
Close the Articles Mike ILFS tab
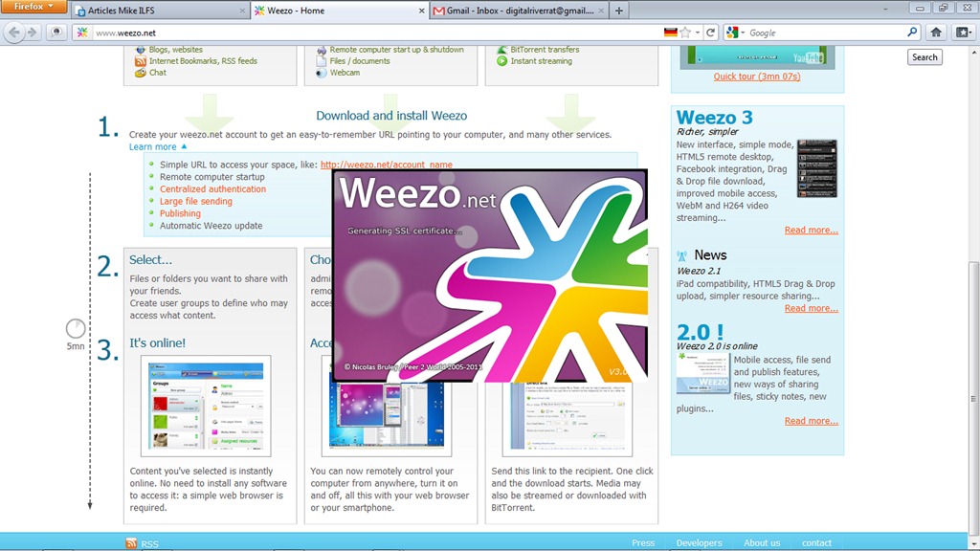pyautogui.click(x=242, y=11)
